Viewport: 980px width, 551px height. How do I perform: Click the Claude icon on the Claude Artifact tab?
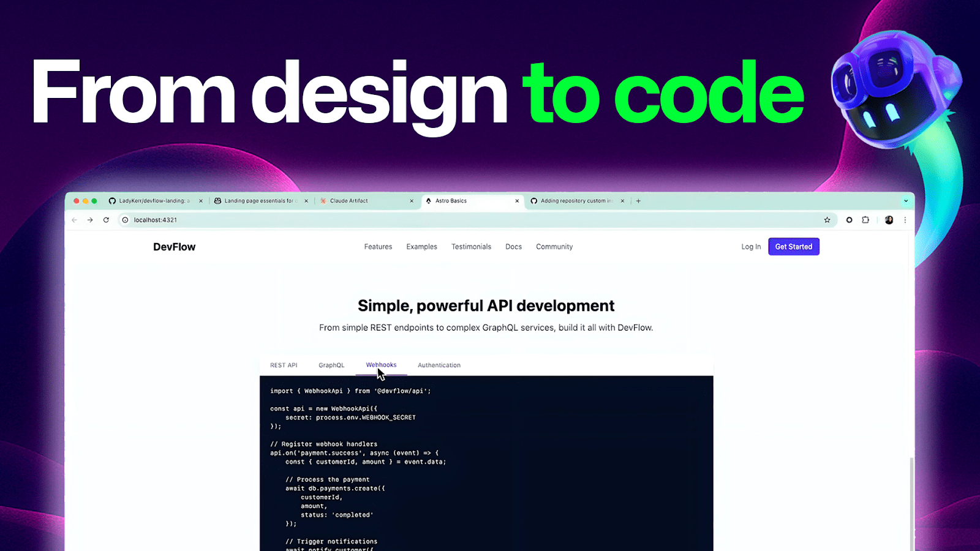pyautogui.click(x=322, y=200)
